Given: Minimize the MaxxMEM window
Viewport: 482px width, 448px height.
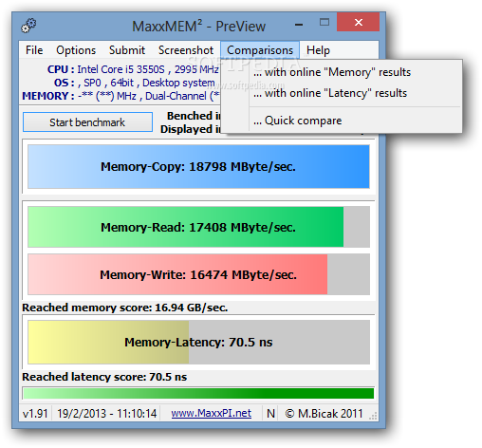Looking at the screenshot, I should click(299, 24).
